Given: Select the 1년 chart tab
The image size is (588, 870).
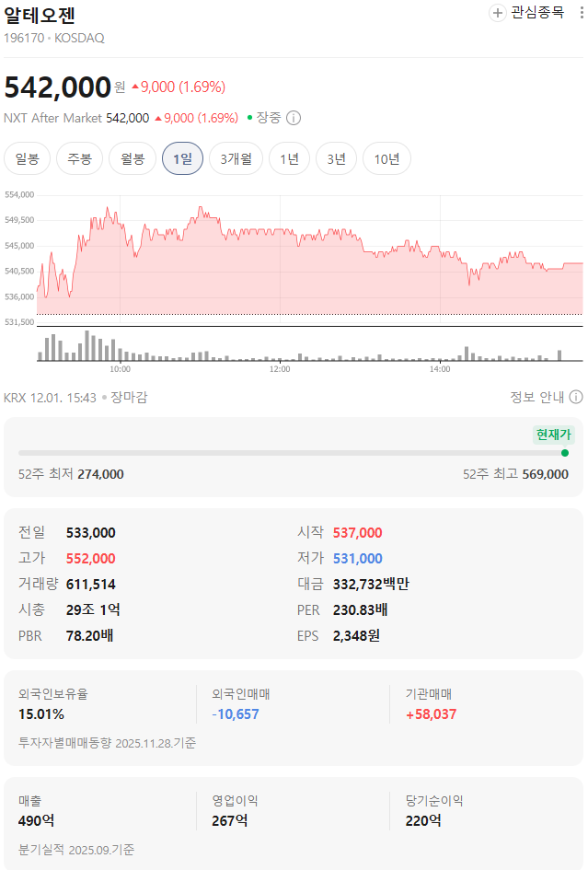Looking at the screenshot, I should click(x=289, y=158).
